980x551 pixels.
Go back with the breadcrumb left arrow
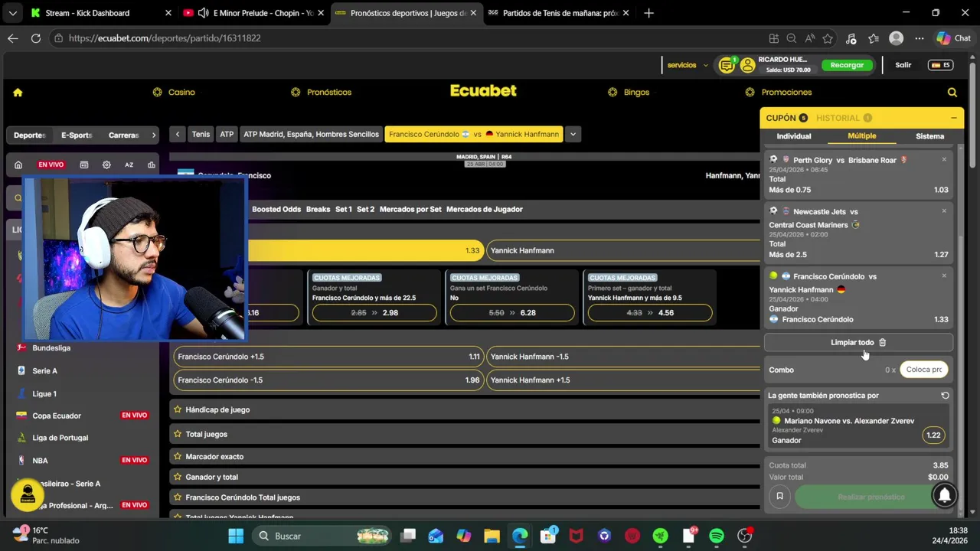[x=178, y=134]
